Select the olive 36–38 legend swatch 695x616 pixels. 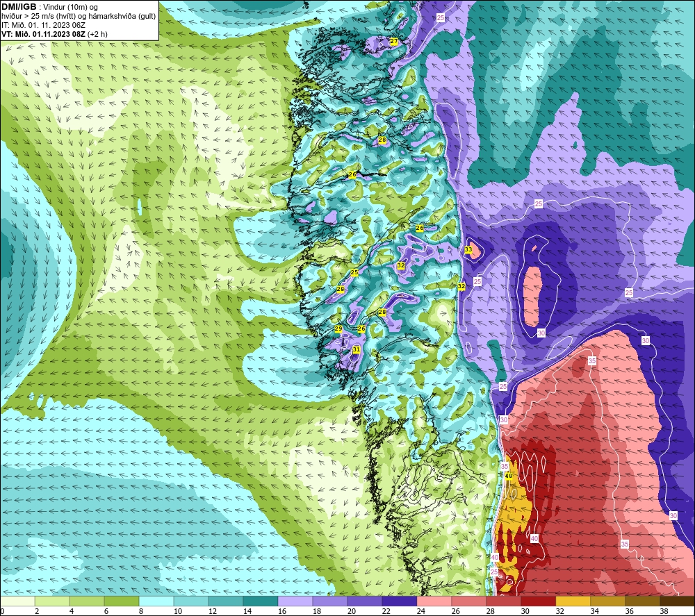click(642, 601)
